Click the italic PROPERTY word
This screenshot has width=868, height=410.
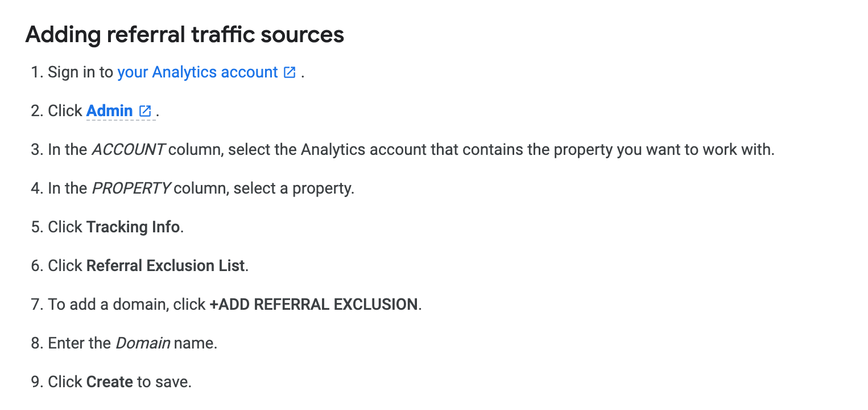[131, 188]
